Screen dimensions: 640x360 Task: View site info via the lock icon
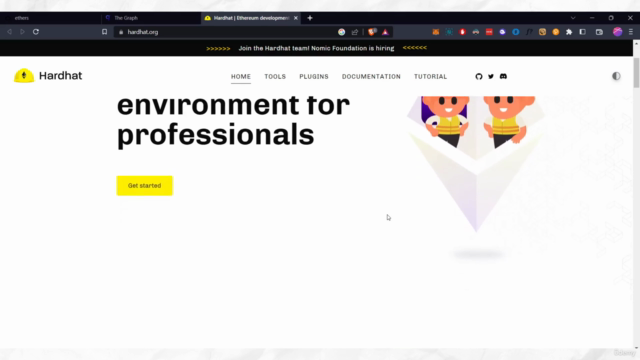(121, 32)
